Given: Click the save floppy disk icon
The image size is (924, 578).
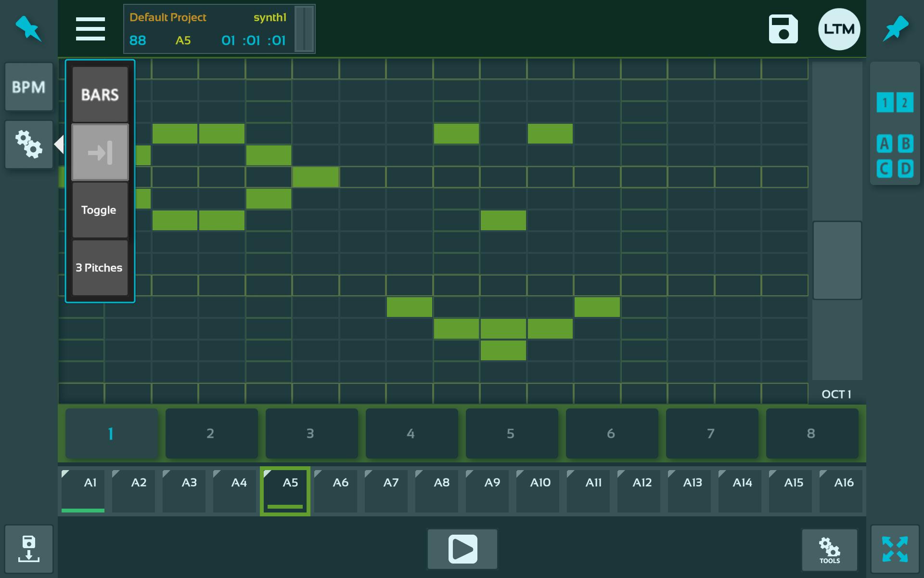Looking at the screenshot, I should [x=783, y=29].
